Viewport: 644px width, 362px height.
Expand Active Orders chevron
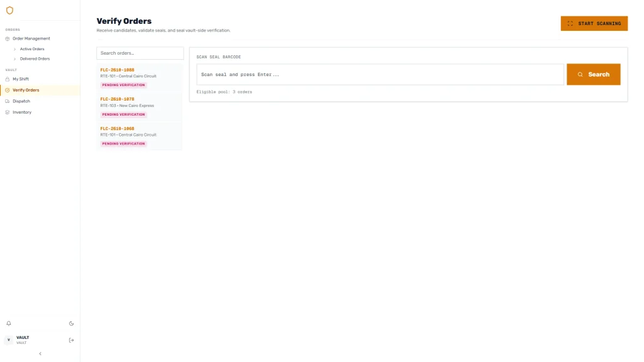[x=15, y=49]
